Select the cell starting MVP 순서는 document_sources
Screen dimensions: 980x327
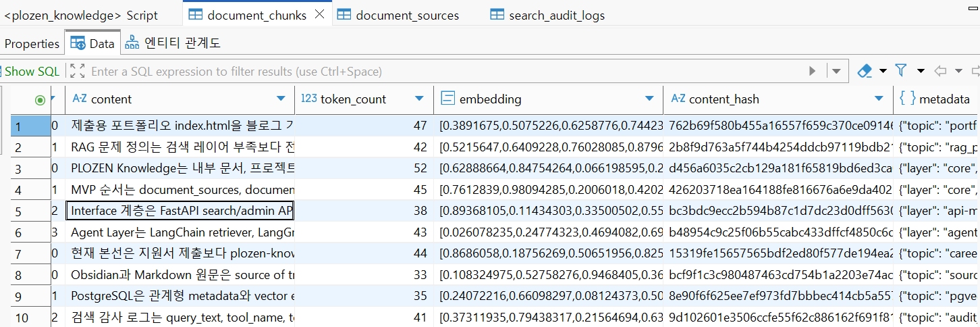(180, 189)
